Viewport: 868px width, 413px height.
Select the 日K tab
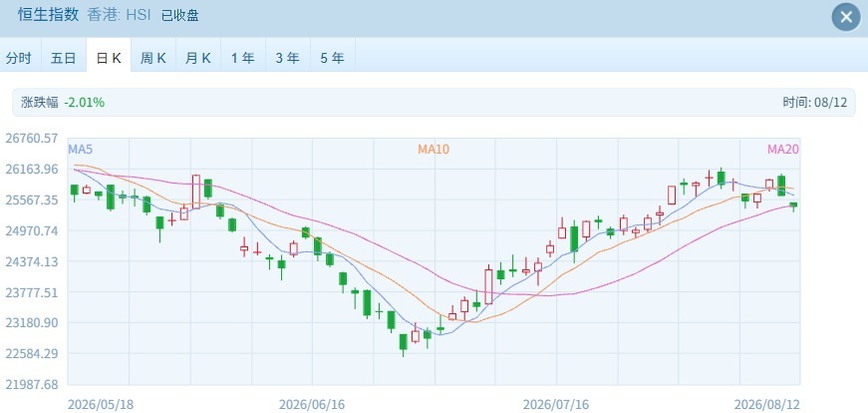click(x=109, y=58)
